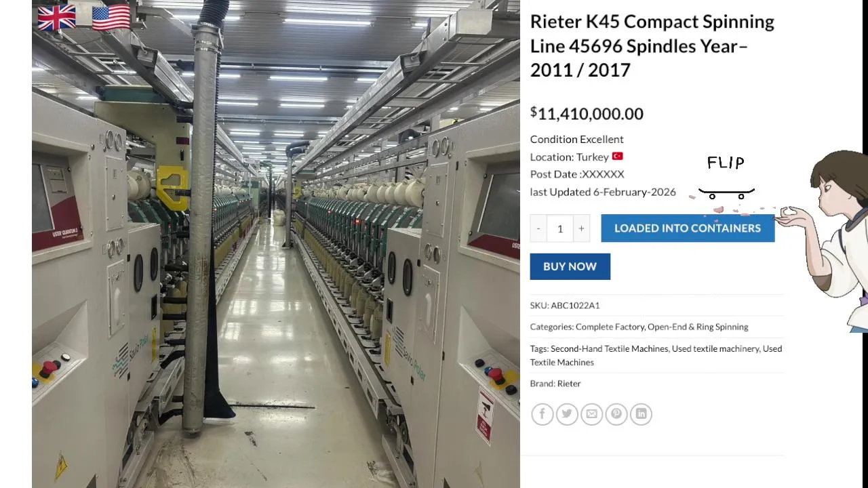Click the Loaded Into Containers button
The height and width of the screenshot is (488, 868).
click(688, 228)
